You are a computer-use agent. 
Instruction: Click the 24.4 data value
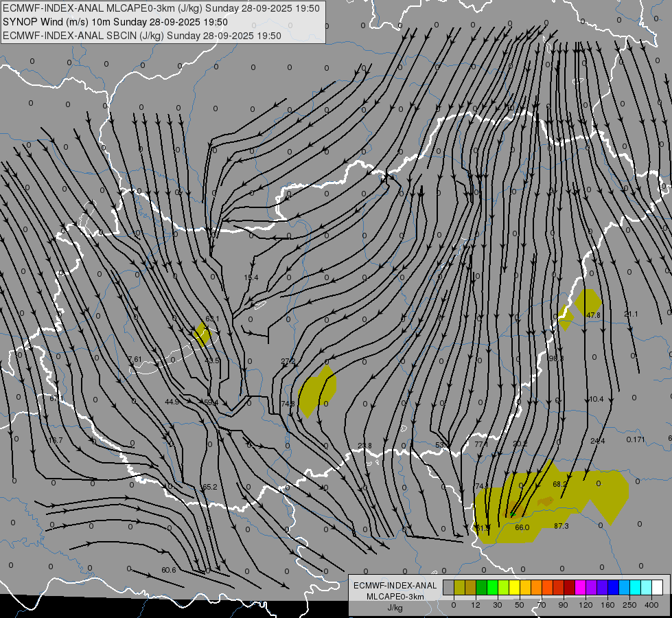tap(597, 441)
